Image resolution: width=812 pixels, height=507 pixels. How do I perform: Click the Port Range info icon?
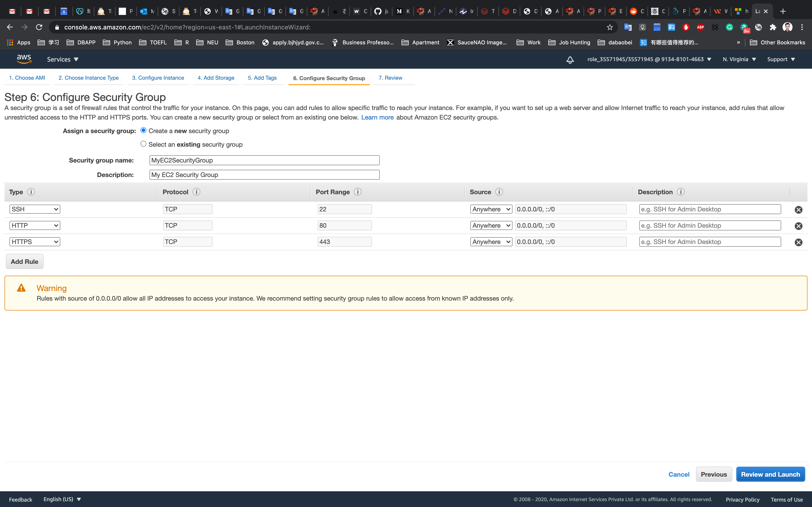358,192
